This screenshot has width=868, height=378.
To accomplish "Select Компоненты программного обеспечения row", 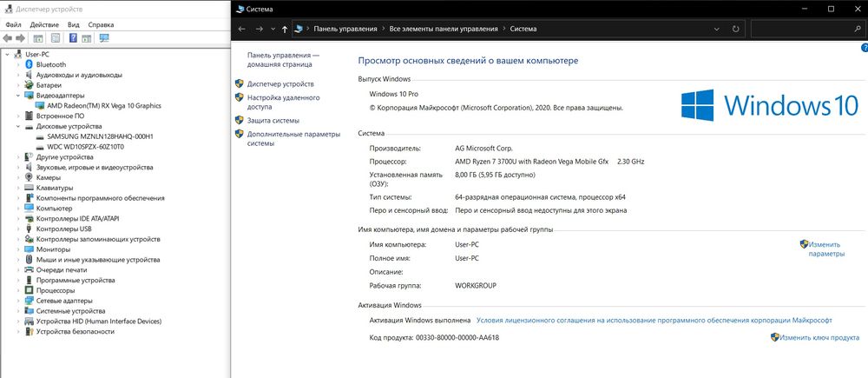I will (100, 198).
